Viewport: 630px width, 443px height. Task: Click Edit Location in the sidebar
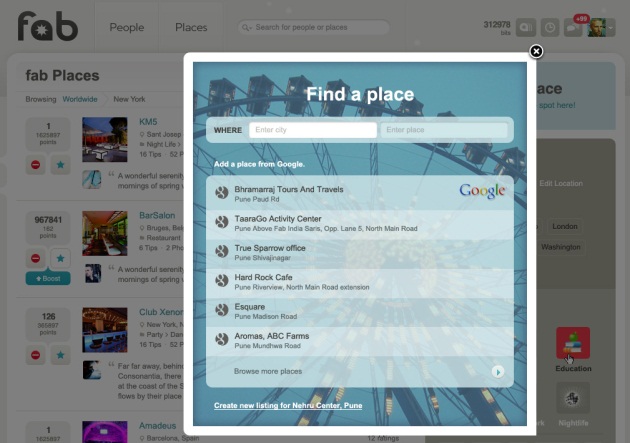561,184
